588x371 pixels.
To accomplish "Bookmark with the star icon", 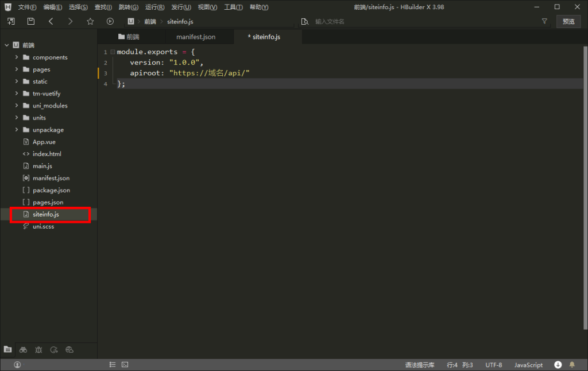I will click(x=90, y=21).
